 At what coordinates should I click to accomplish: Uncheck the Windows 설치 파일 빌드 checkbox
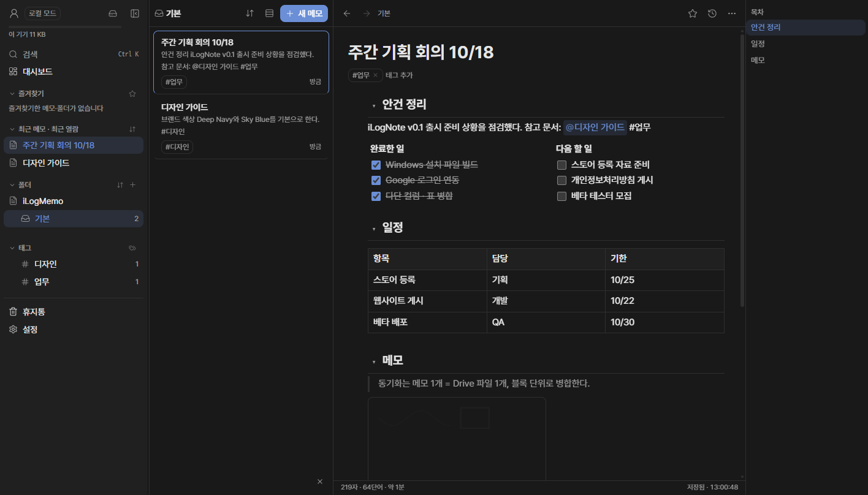(x=376, y=165)
